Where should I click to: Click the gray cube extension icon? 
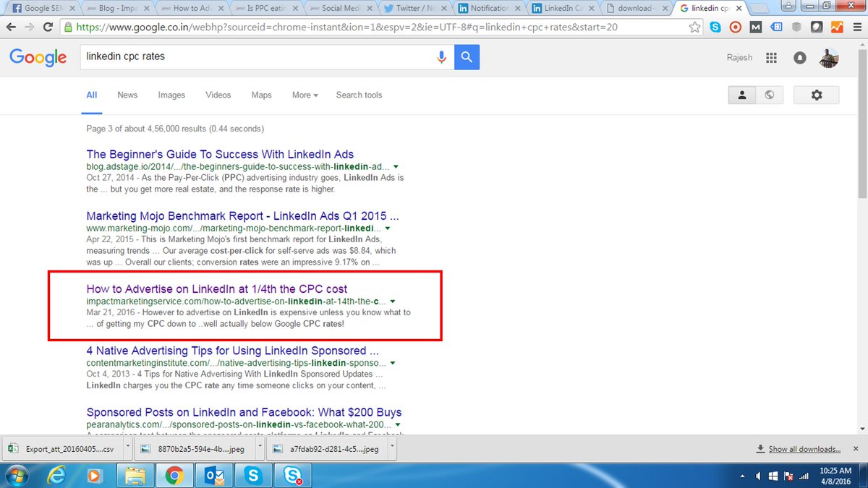pyautogui.click(x=796, y=27)
